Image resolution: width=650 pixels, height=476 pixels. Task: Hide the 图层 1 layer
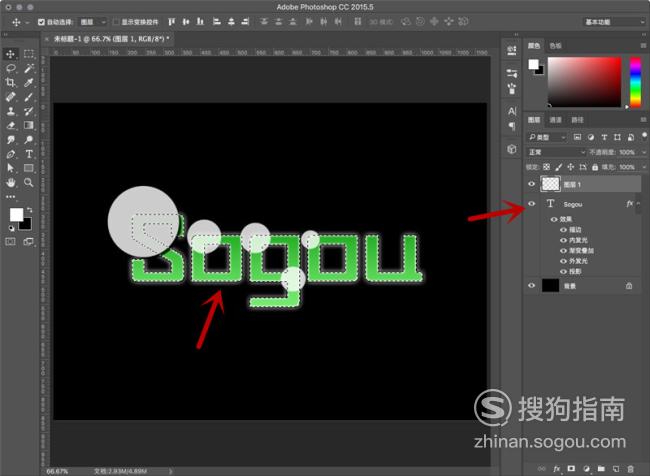532,184
